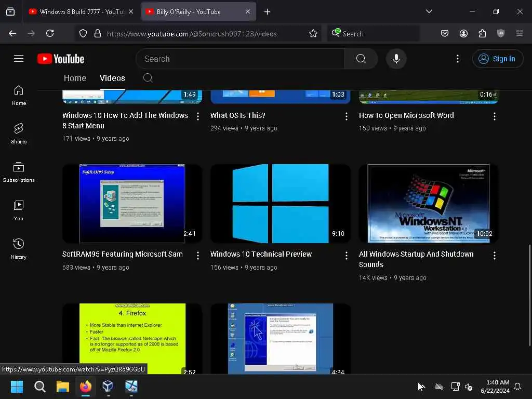Viewport: 532px width, 399px height.
Task: Go back one page in browser
Action: [12, 33]
